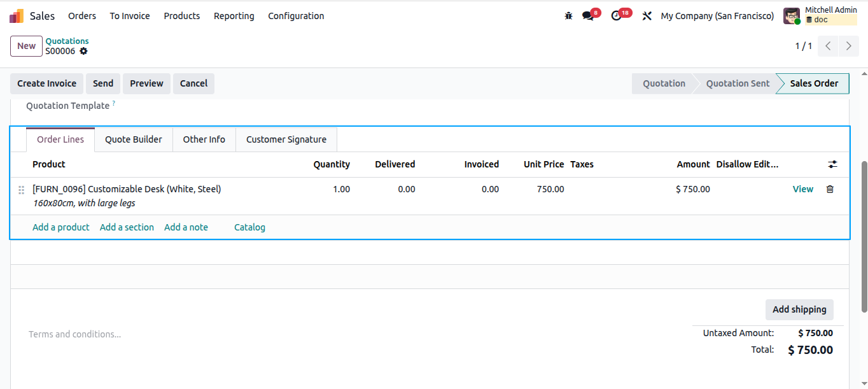Click the quantity cell 1.00

click(x=341, y=189)
